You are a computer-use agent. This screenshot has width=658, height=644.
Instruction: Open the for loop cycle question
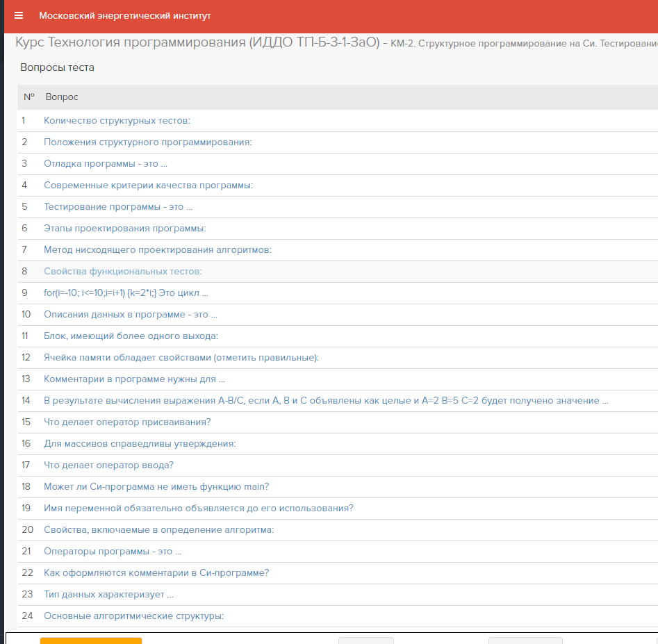(x=126, y=293)
